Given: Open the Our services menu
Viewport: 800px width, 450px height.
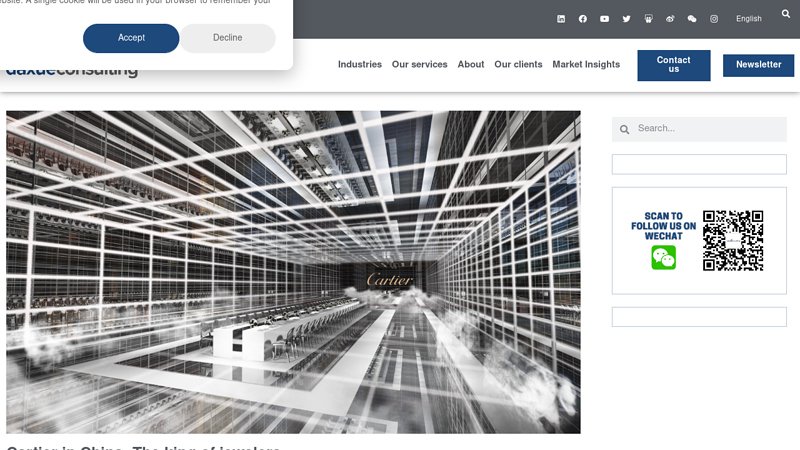Looking at the screenshot, I should 419,64.
